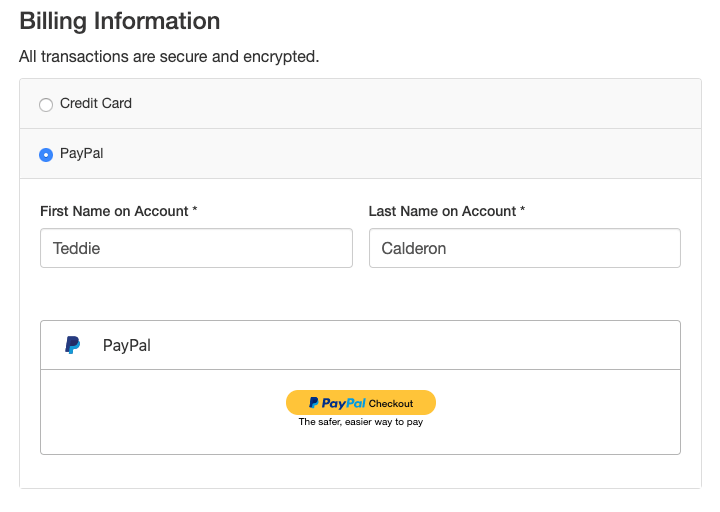Click the First Name on Account label
720x512 pixels.
[x=114, y=211]
